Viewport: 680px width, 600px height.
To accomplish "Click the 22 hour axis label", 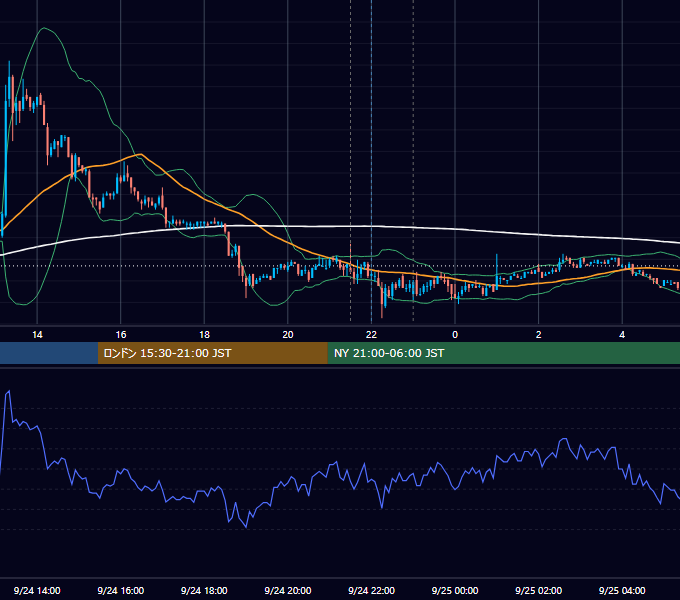I will tap(371, 335).
